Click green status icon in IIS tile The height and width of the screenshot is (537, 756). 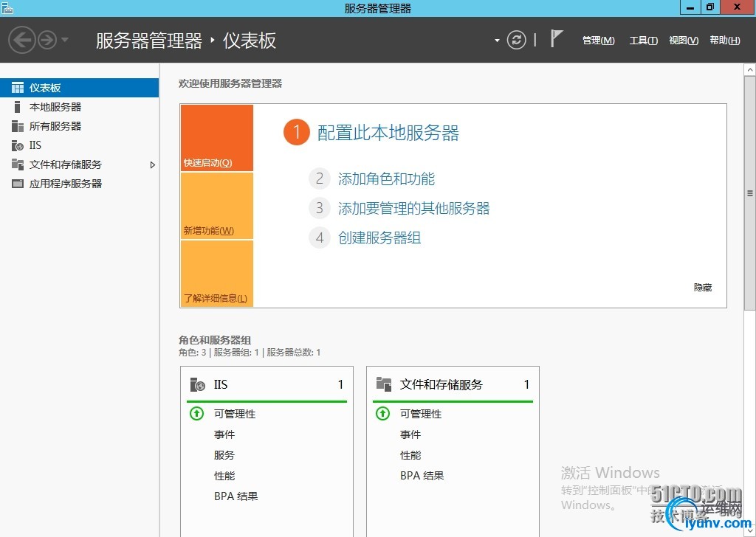(196, 414)
